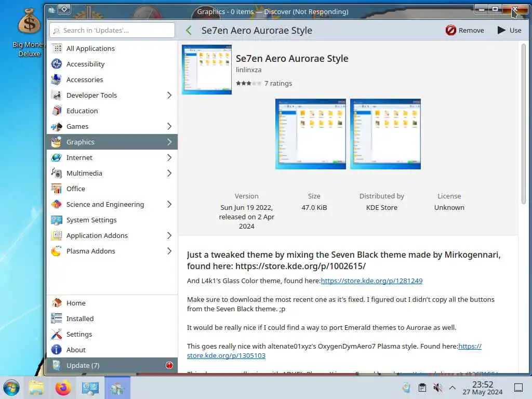
Task: Show hidden system tray icons arrow
Action: click(x=453, y=388)
